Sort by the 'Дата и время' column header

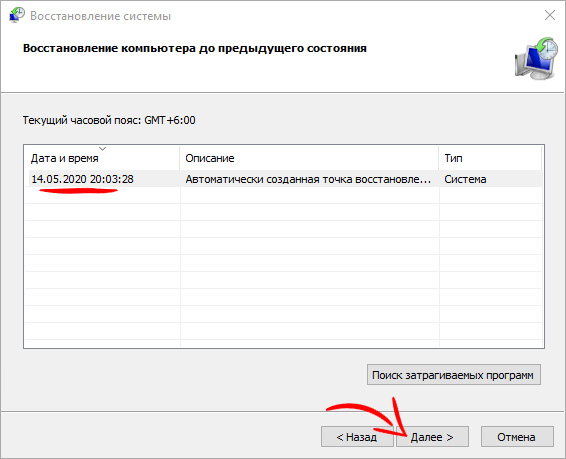pos(102,158)
